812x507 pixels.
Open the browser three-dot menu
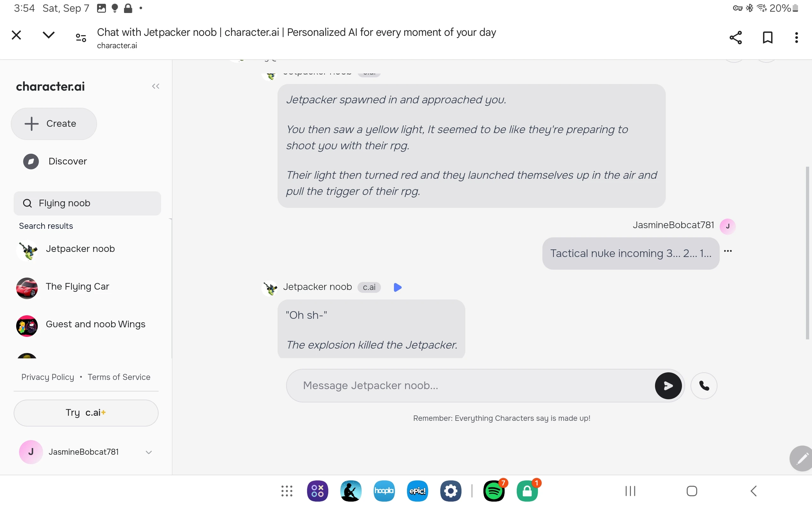tap(796, 38)
